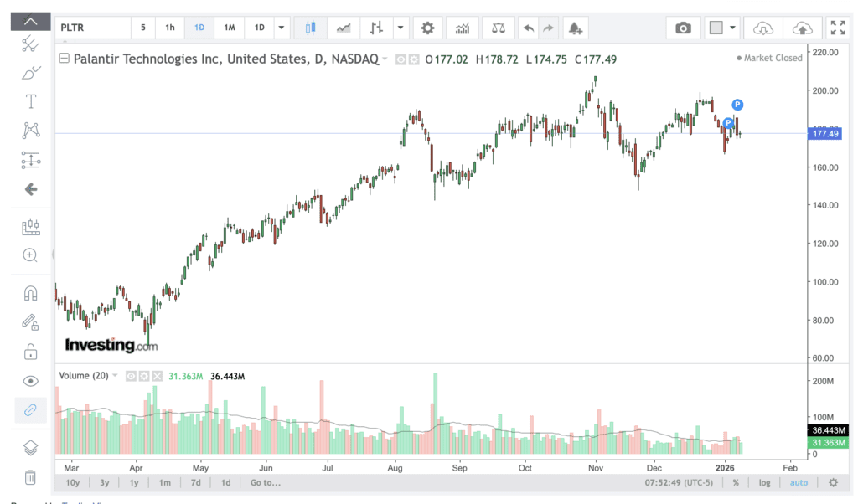Toggle auto scale at the bottom right

point(799,483)
